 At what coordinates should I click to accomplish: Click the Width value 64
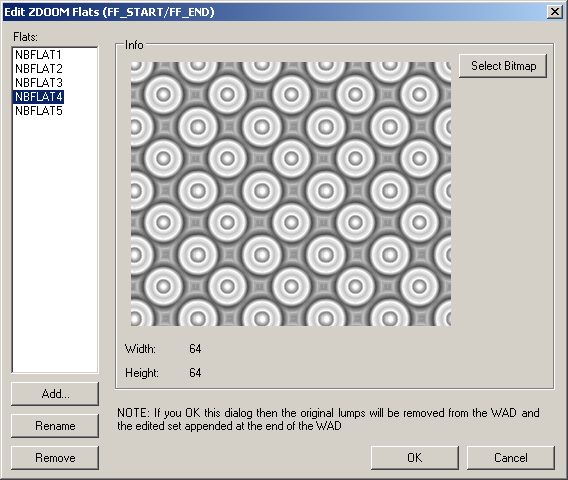pos(195,349)
